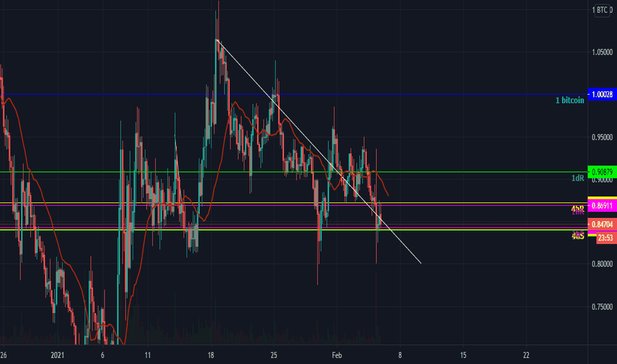Click the '6' date on time axis

[x=103, y=355]
